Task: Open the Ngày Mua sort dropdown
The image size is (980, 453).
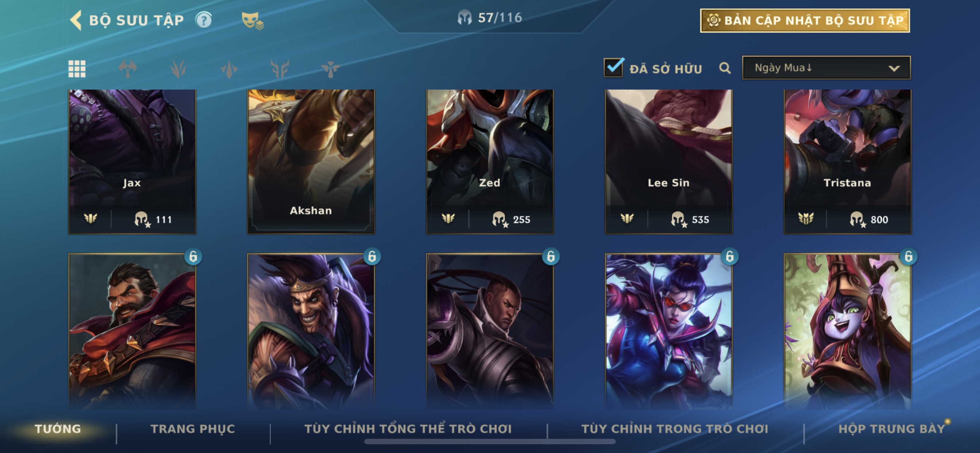Action: coord(826,68)
